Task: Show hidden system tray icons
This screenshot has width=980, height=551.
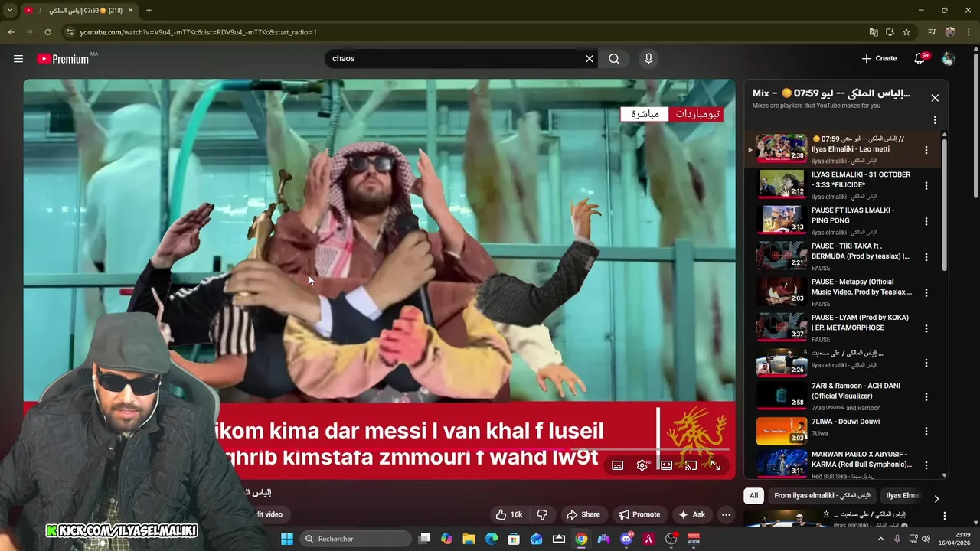Action: click(880, 539)
